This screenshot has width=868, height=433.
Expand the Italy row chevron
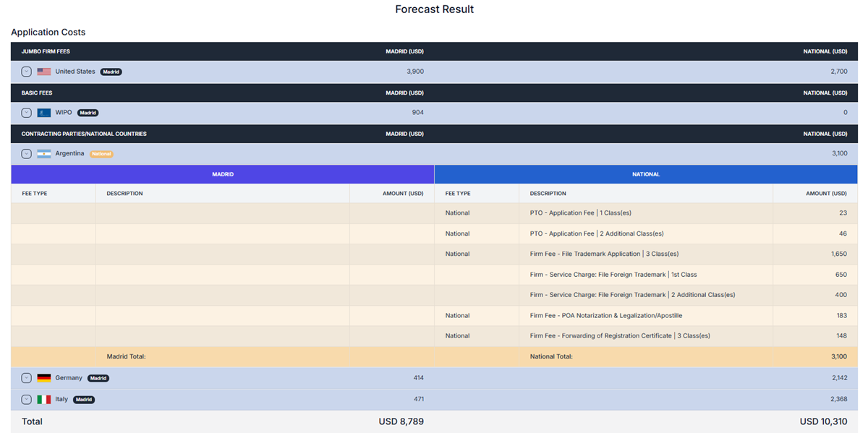click(x=26, y=399)
